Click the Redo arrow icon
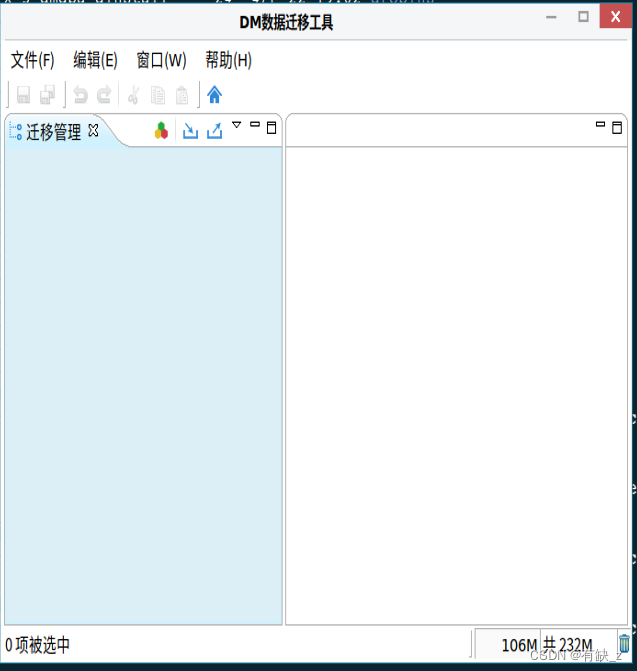 coord(104,95)
